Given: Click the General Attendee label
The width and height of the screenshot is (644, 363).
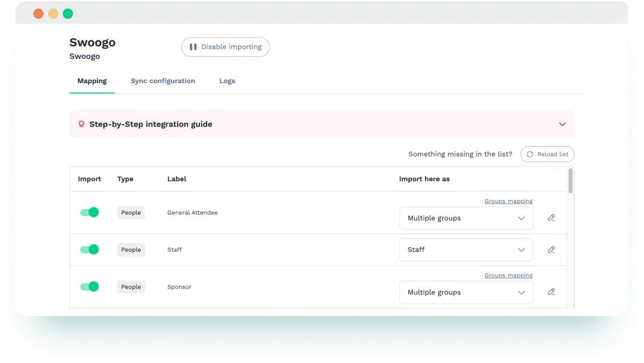Looking at the screenshot, I should [192, 213].
